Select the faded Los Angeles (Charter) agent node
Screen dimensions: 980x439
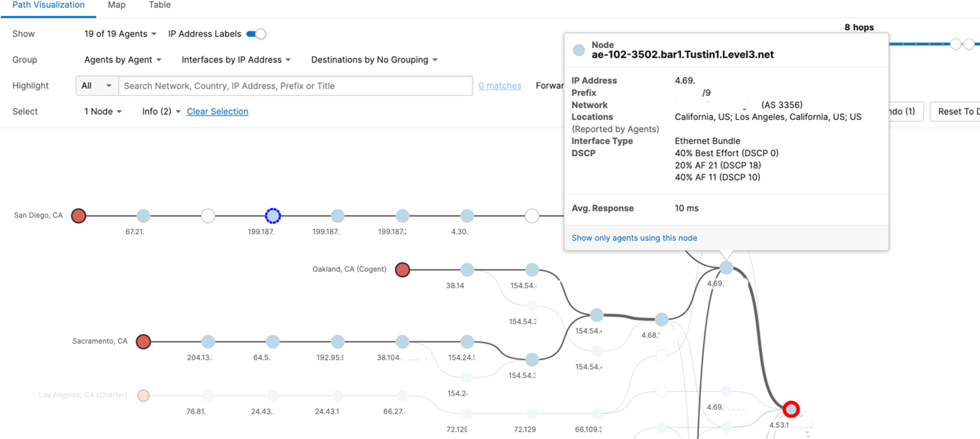click(143, 395)
